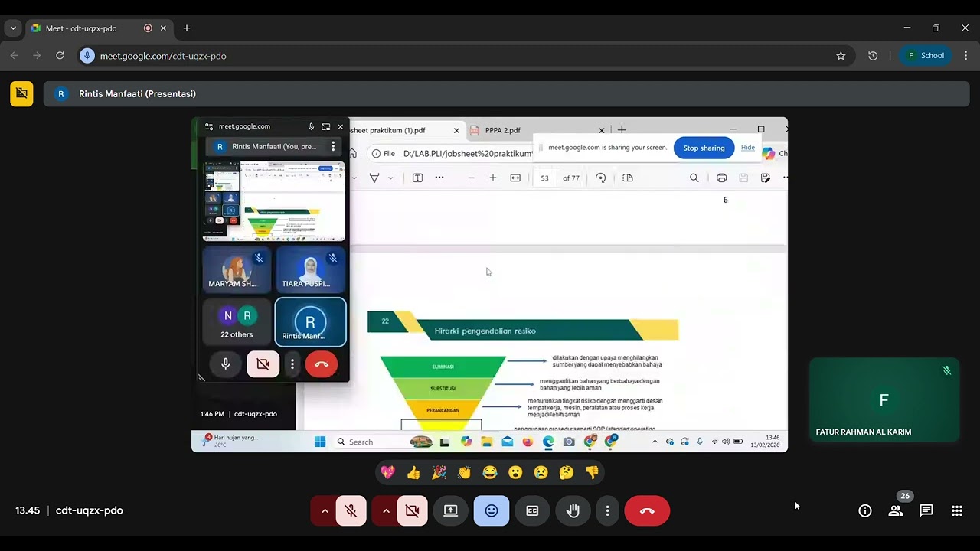980x551 pixels.
Task: Click the Fatur Rahman Al Karim tile
Action: pos(884,400)
